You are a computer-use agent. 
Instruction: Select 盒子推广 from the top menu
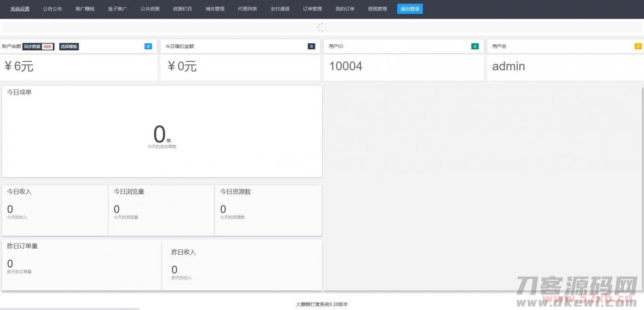[117, 9]
